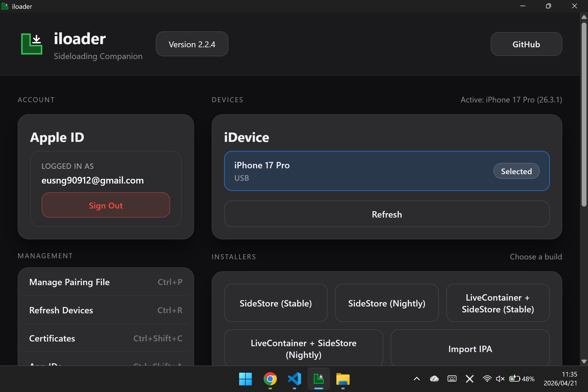Open the Certificates management item

(x=106, y=338)
